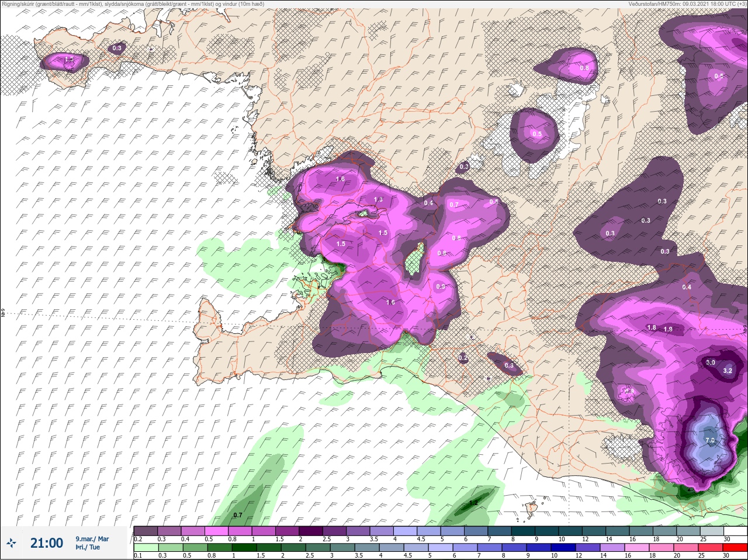748x560 pixels.
Task: Pick the 30 red swatch in the rain legend
Action: pos(735,547)
